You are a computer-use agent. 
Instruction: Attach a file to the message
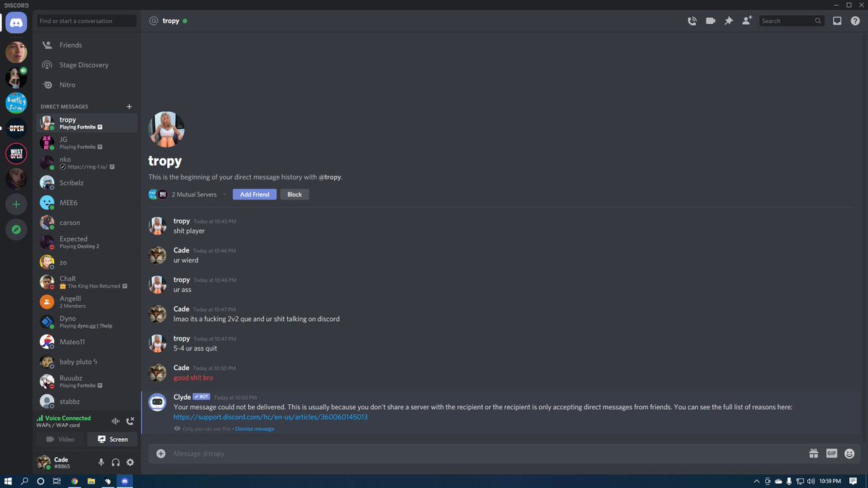[161, 453]
